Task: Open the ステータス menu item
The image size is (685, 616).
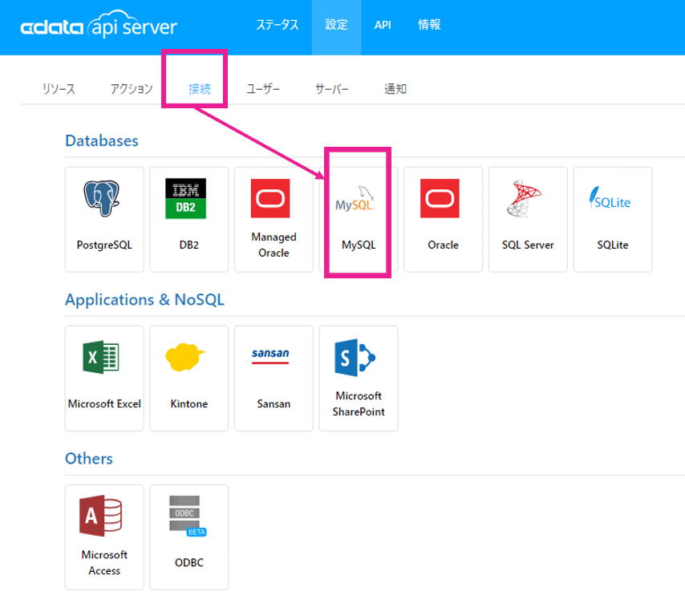Action: point(278,25)
